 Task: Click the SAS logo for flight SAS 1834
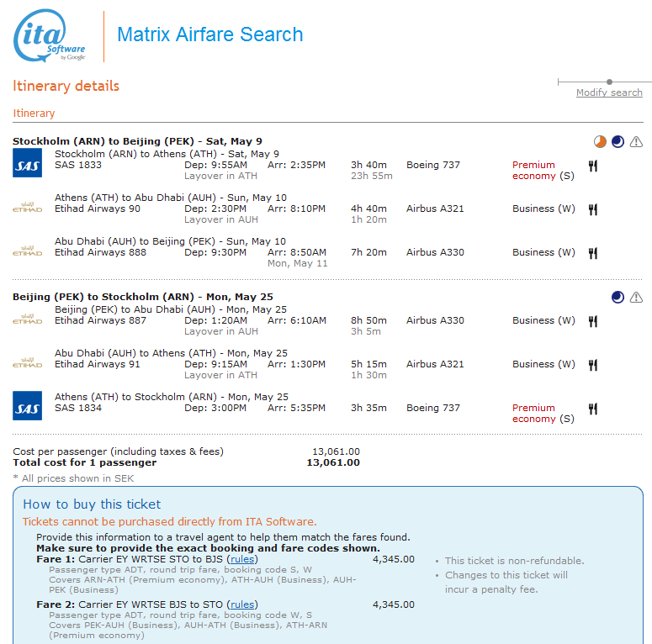point(27,405)
